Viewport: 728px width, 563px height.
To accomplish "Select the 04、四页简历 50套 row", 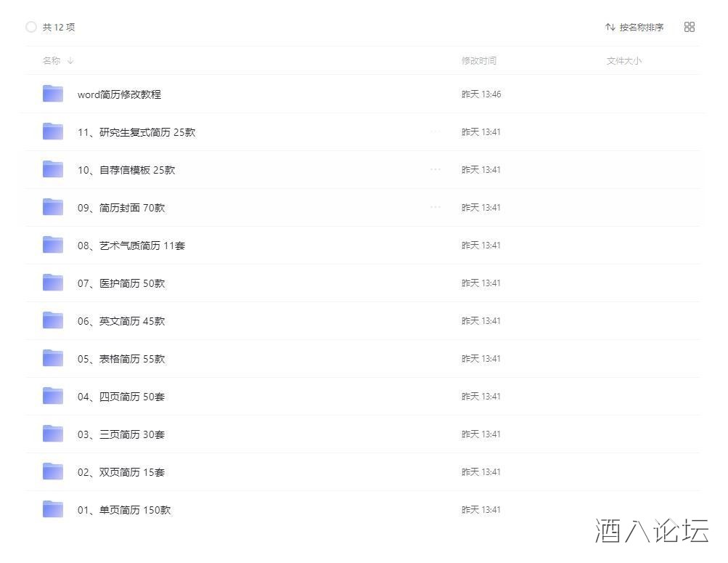I will coord(290,397).
